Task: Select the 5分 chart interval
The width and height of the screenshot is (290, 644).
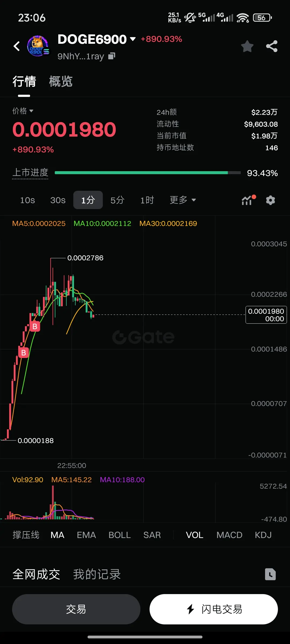Action: tap(117, 200)
